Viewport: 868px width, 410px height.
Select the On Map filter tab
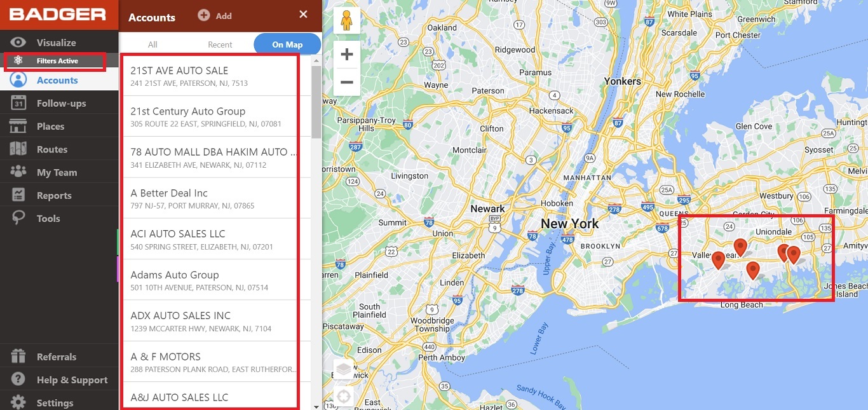point(287,44)
